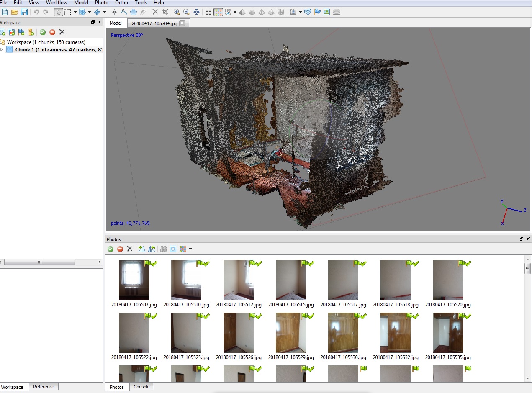Screen dimensions: 532x393
Task: Open the show cameras dropdown arrow
Action: point(301,12)
